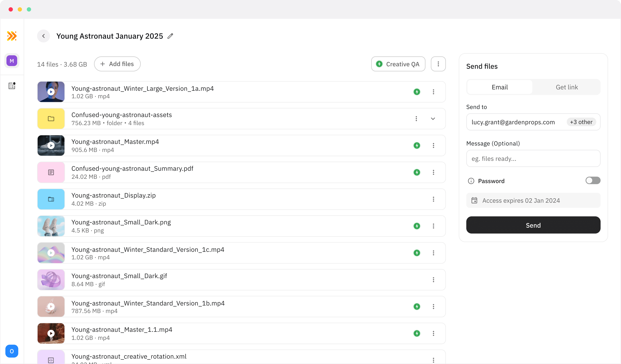This screenshot has height=364, width=621.
Task: Open the sidebar notes list icon
Action: coord(12,86)
